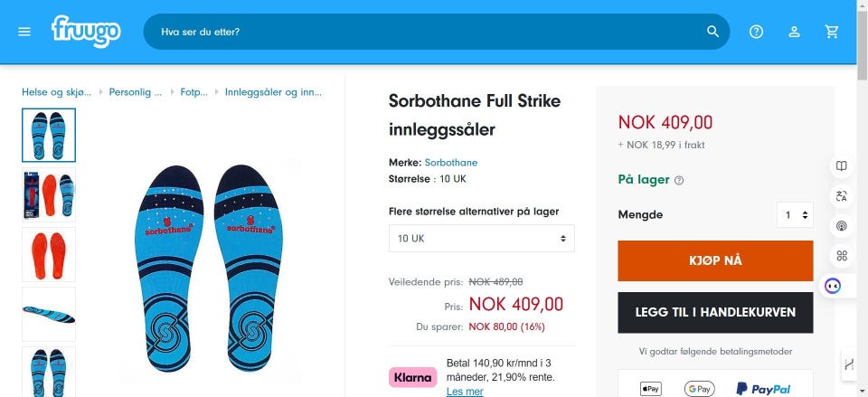The width and height of the screenshot is (868, 397).
Task: Open the Personlig breadcrumb link
Action: pyautogui.click(x=136, y=92)
